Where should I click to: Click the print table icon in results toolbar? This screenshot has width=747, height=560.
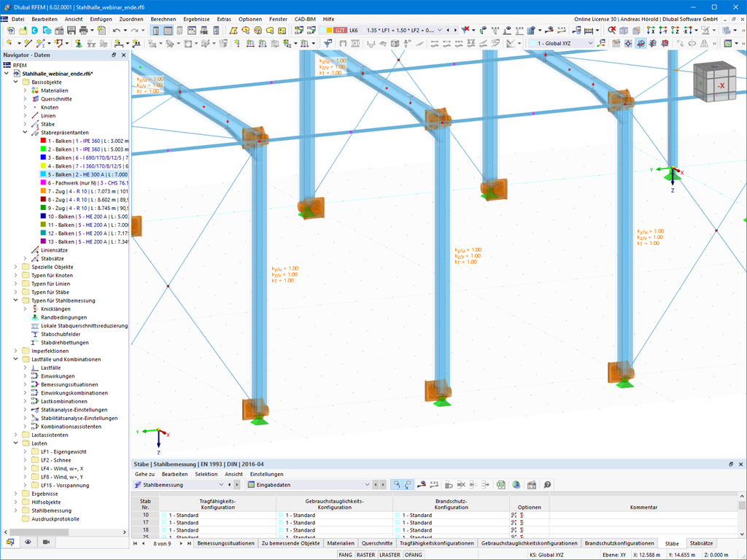532,485
